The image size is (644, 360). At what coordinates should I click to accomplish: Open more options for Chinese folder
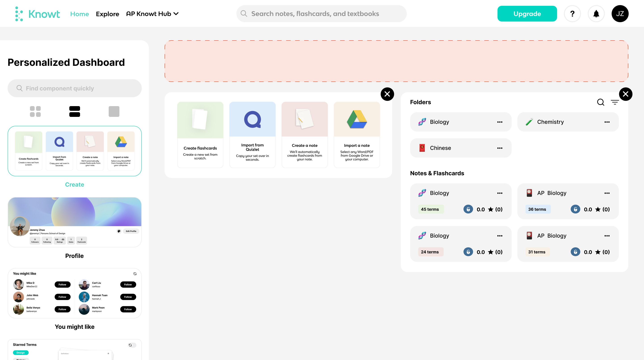pos(500,148)
